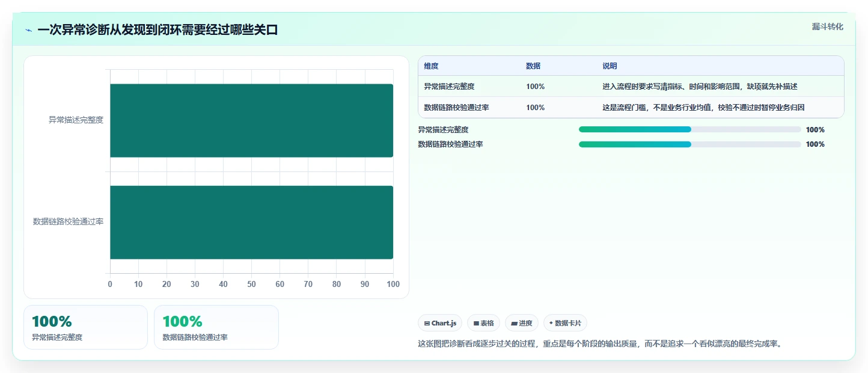The width and height of the screenshot is (868, 373).
Task: Click the lightning icon beside the title
Action: [29, 30]
